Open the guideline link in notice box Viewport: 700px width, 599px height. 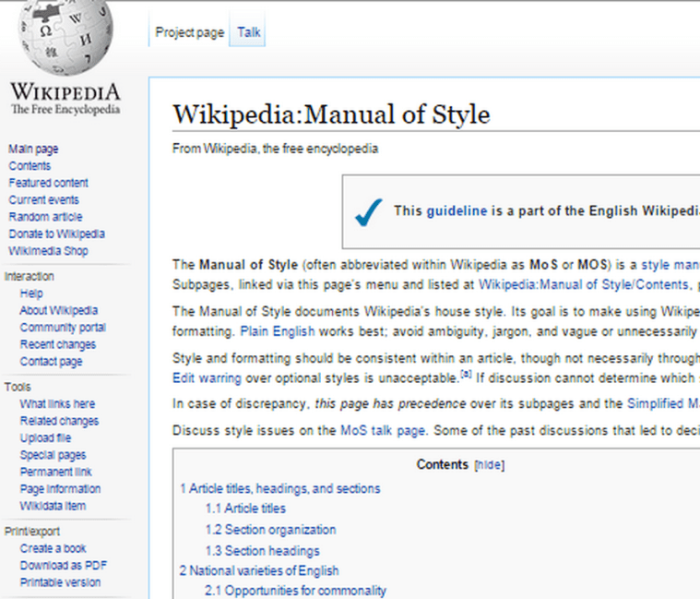tap(456, 210)
